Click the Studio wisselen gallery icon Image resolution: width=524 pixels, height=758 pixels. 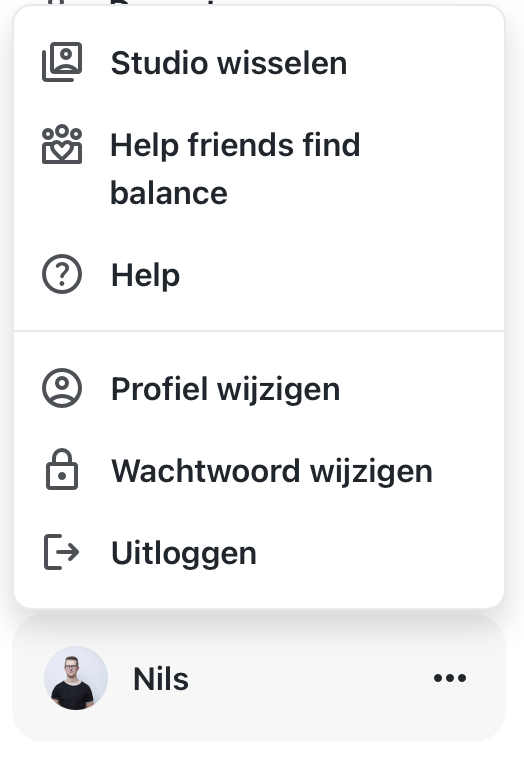pos(62,62)
